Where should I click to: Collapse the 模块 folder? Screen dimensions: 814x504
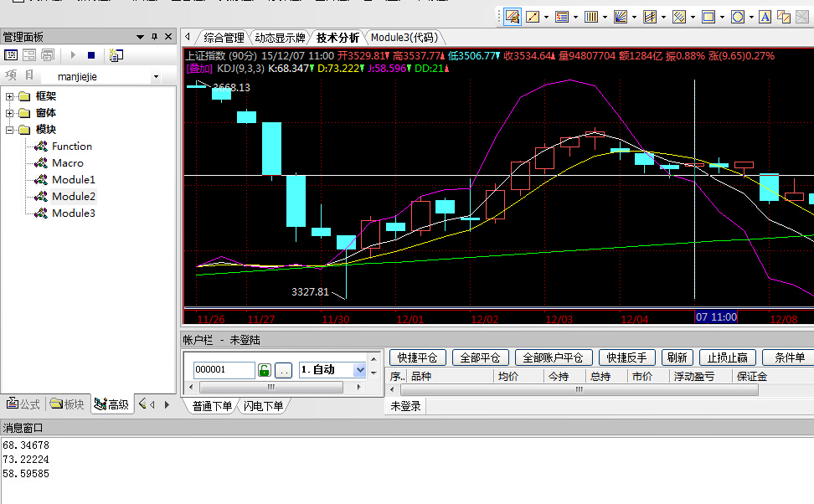pos(9,130)
